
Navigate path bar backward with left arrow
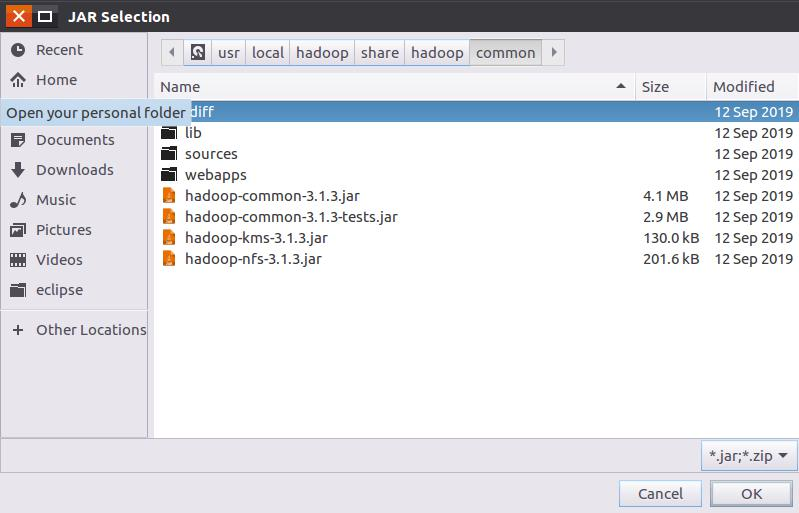click(x=172, y=52)
